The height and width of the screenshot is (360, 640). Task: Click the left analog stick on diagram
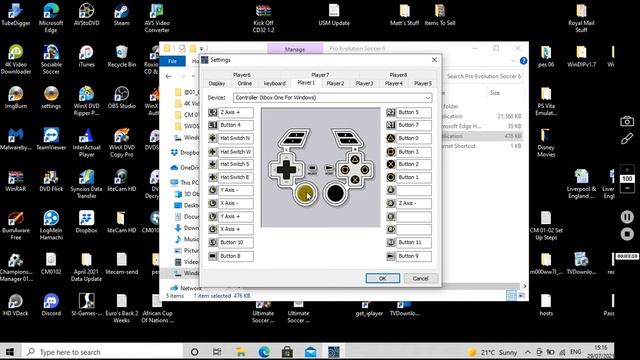[304, 193]
